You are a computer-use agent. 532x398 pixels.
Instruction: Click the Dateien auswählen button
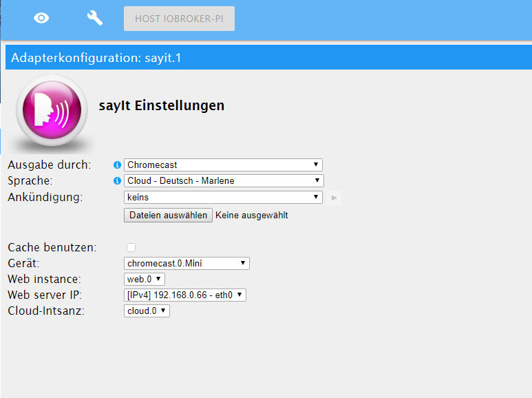[x=169, y=216]
